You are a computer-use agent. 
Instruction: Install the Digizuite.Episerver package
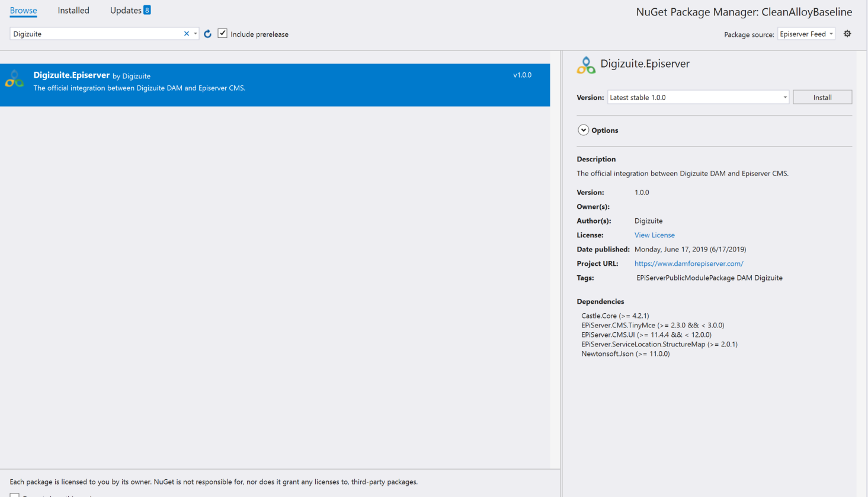pos(822,97)
